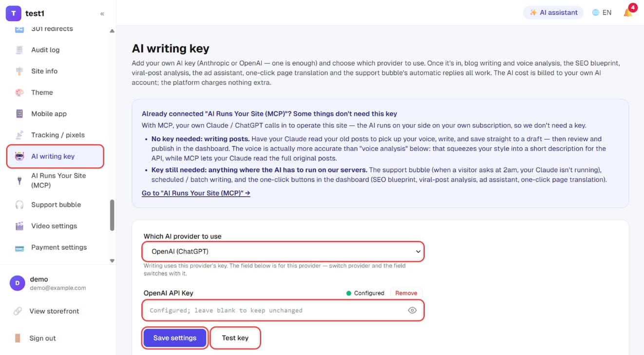The width and height of the screenshot is (644, 355).
Task: Select AI writing key menu item
Action: point(55,156)
